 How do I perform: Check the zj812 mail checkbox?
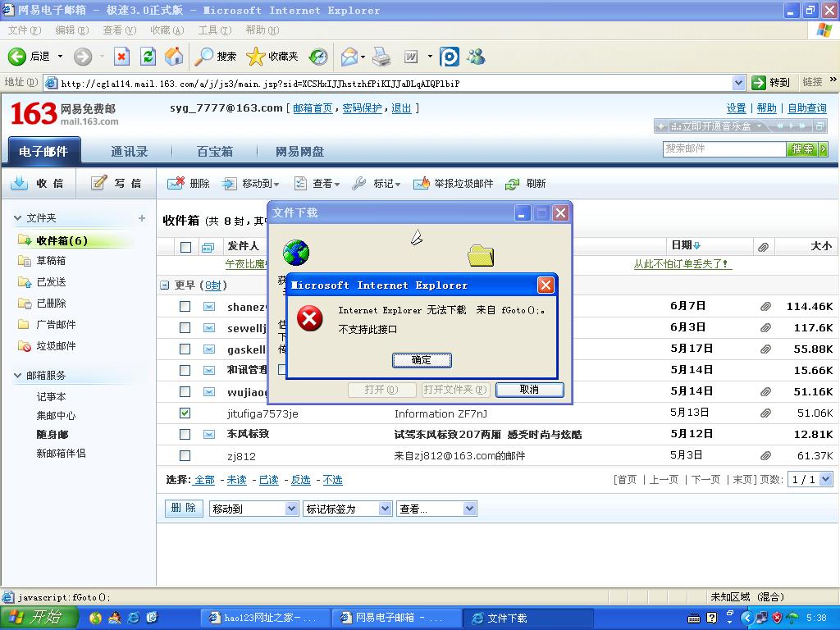185,455
